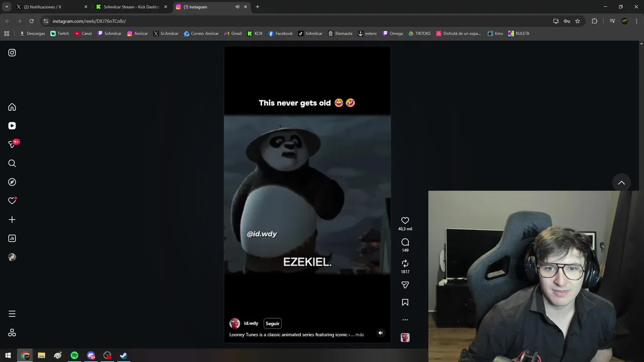Image resolution: width=644 pixels, height=362 pixels.
Task: Open the Emu bookmark
Action: click(x=495, y=34)
